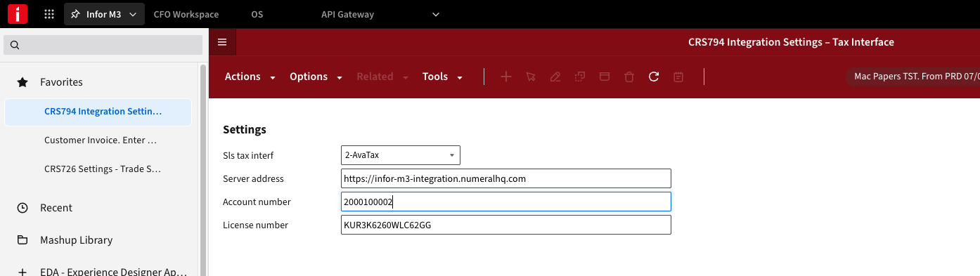
Task: Open CRS726 Settings - Trade favorite
Action: (x=102, y=169)
